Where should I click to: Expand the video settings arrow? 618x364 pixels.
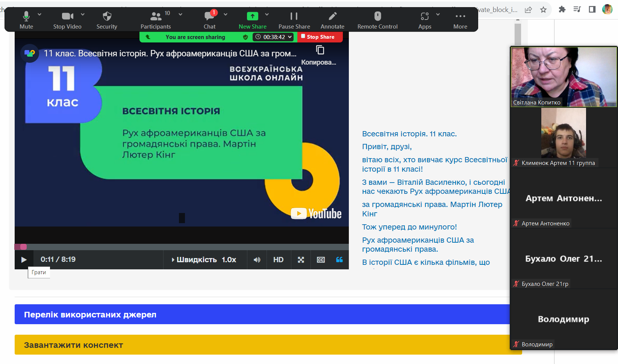tap(83, 14)
